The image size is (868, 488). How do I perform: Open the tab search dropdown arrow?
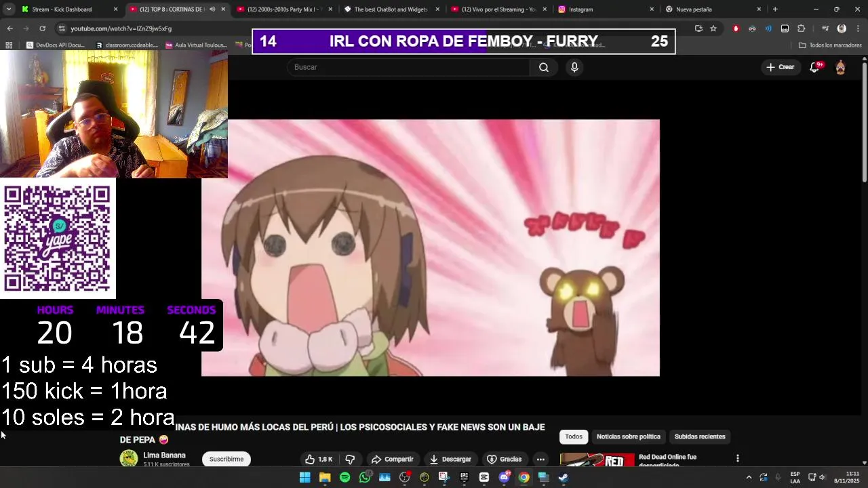pos(9,9)
